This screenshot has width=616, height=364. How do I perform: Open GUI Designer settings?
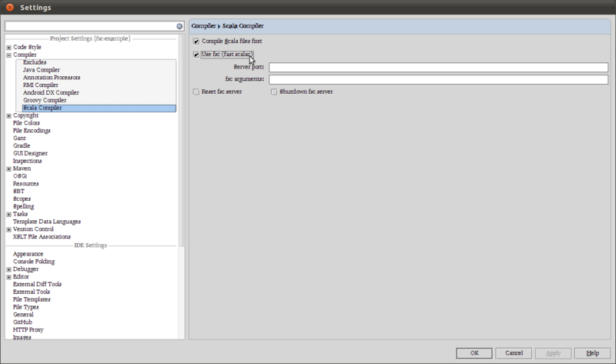point(30,153)
